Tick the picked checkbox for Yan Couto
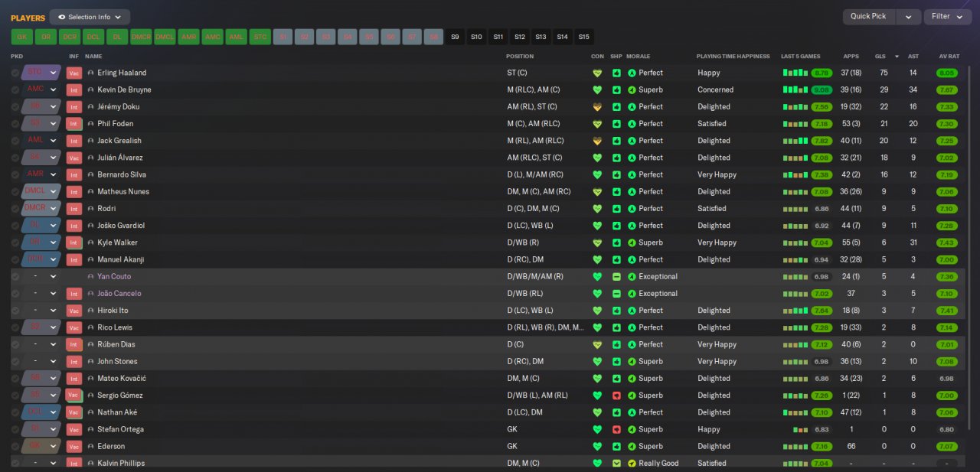 [15, 277]
